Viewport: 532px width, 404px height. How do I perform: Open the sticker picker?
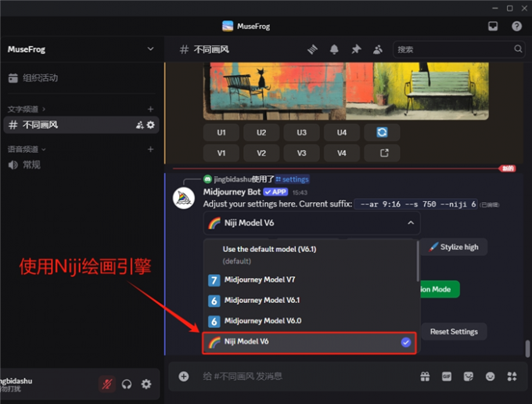(468, 376)
